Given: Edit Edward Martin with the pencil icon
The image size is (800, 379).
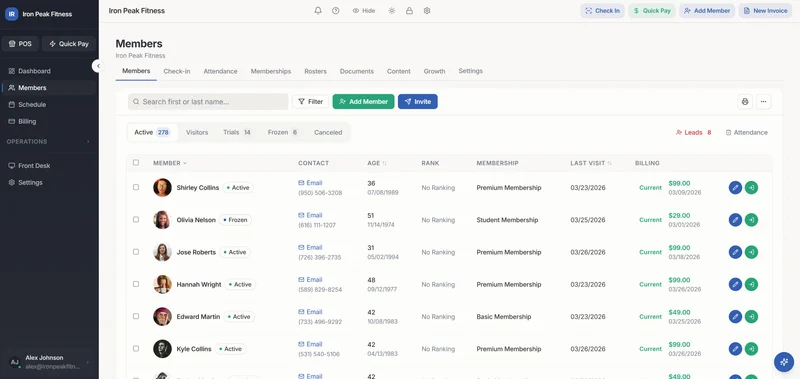Looking at the screenshot, I should click(x=735, y=317).
